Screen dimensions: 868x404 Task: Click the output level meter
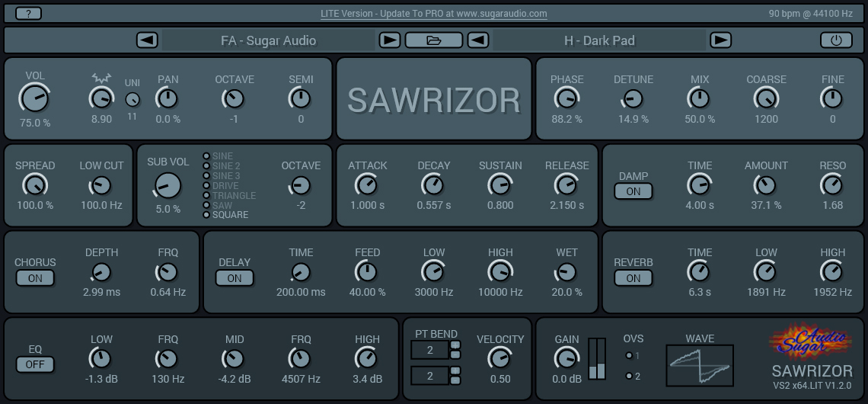[597, 359]
